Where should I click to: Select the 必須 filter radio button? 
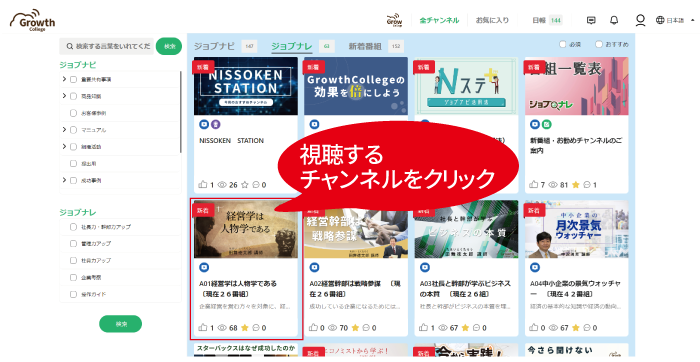tap(562, 44)
